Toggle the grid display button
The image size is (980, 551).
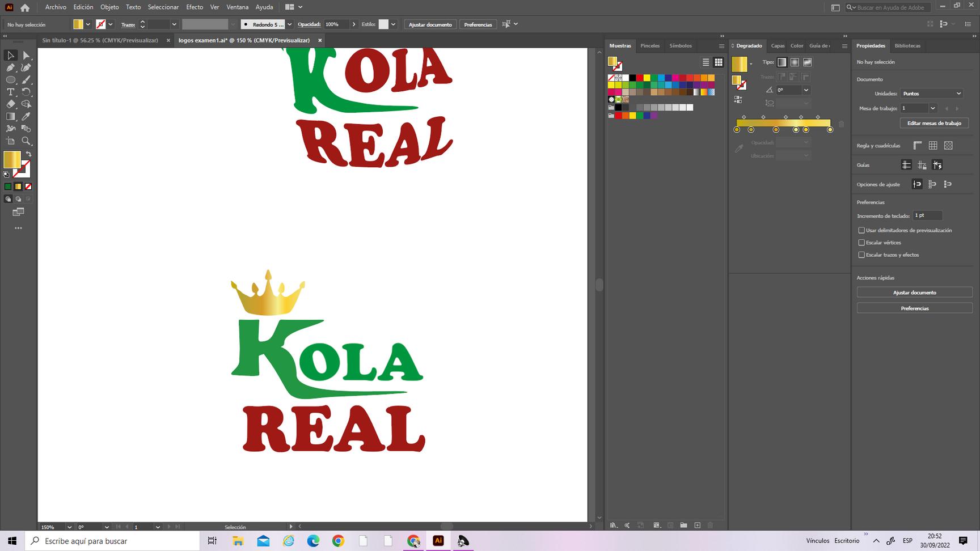933,146
